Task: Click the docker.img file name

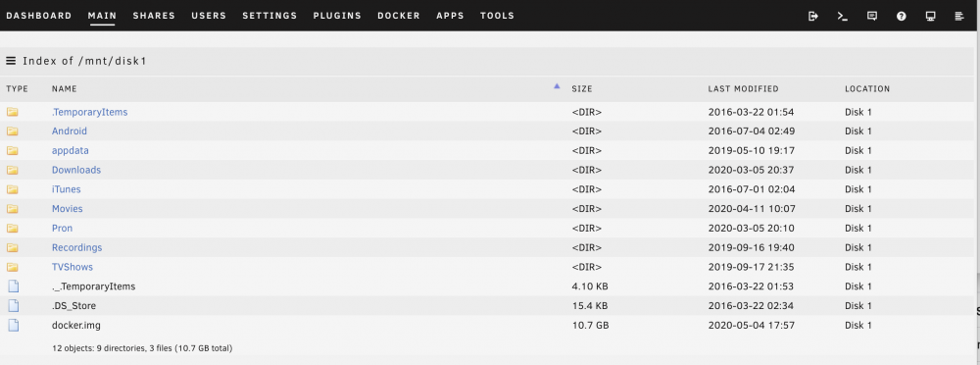Action: click(x=76, y=326)
